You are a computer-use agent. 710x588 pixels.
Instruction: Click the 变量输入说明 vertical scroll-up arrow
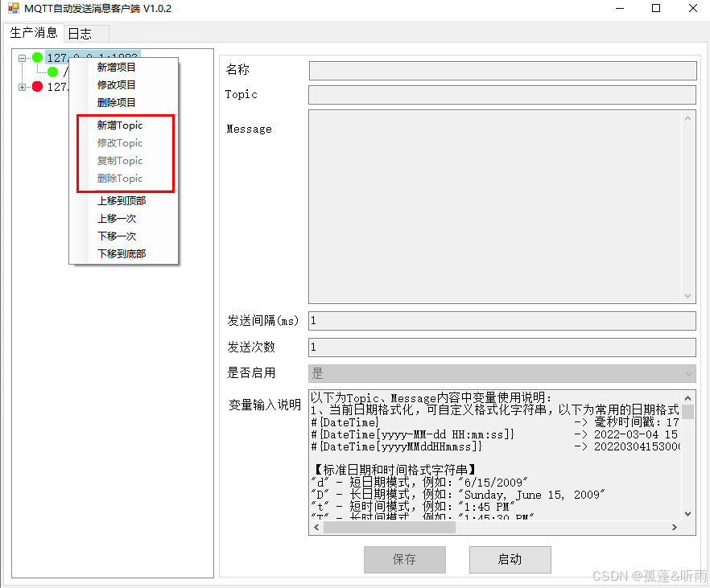click(x=687, y=398)
